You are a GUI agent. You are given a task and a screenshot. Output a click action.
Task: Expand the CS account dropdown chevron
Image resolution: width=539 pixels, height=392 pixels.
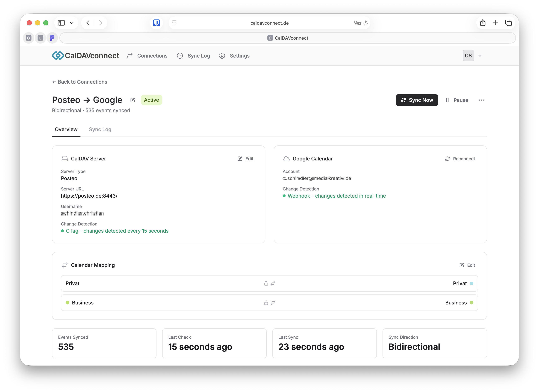(x=480, y=56)
